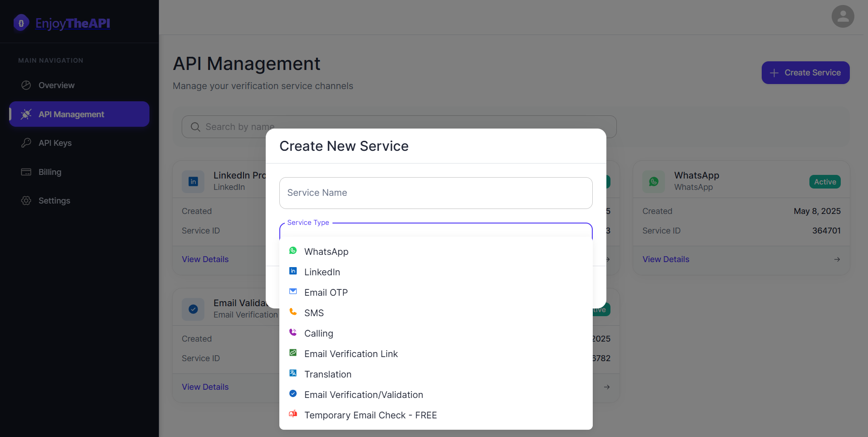Click the API Management plug icon

tap(26, 114)
